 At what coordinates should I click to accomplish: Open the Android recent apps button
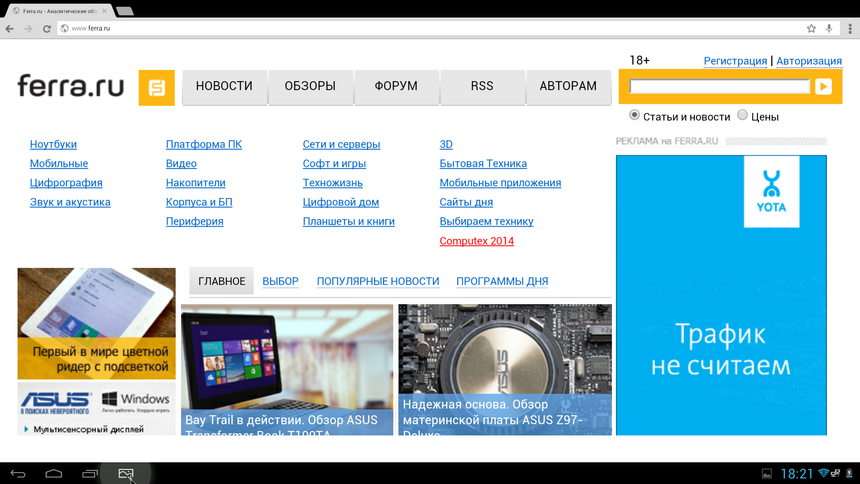pos(90,473)
